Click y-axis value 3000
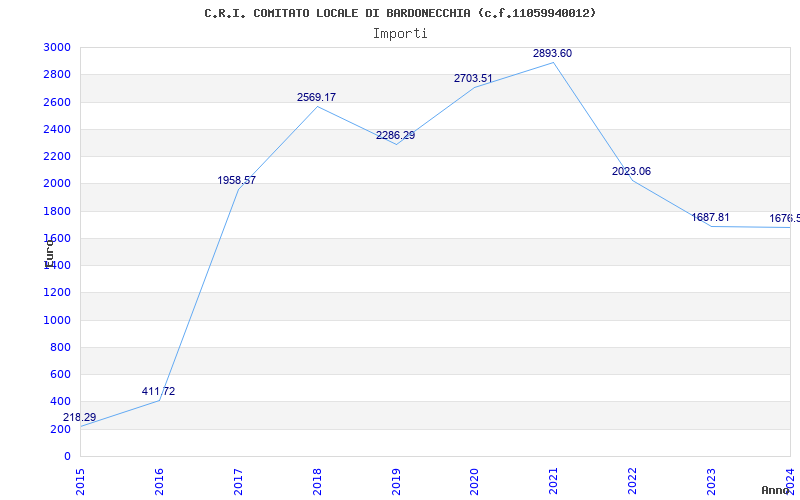 [58, 47]
